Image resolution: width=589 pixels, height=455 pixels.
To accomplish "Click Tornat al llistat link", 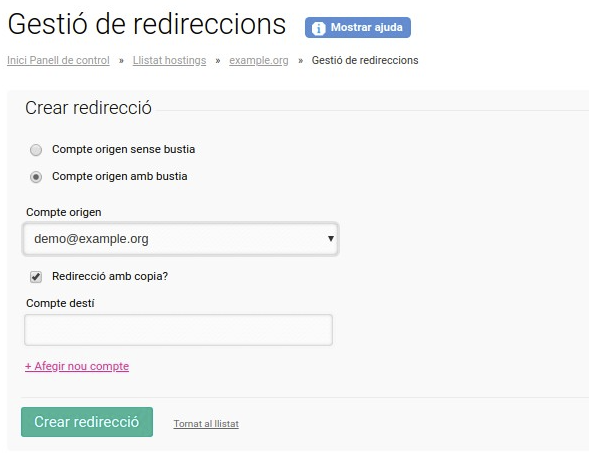I will [x=206, y=424].
